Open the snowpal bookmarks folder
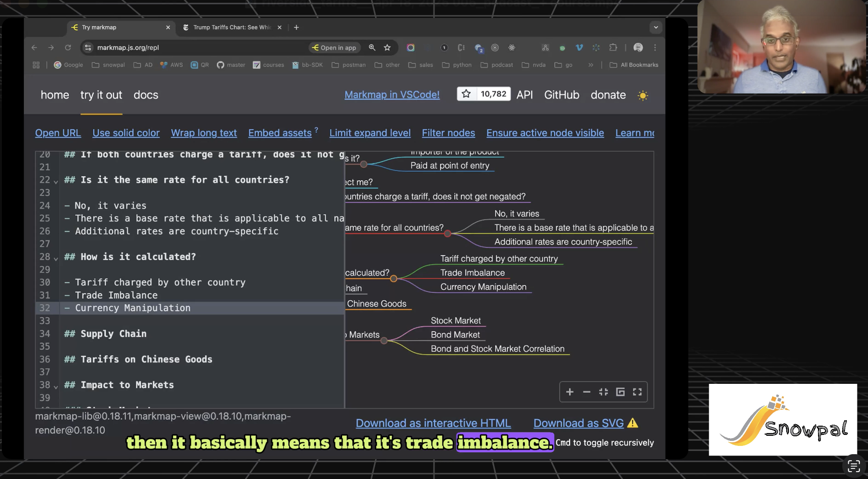Viewport: 868px width, 479px height. pos(108,65)
